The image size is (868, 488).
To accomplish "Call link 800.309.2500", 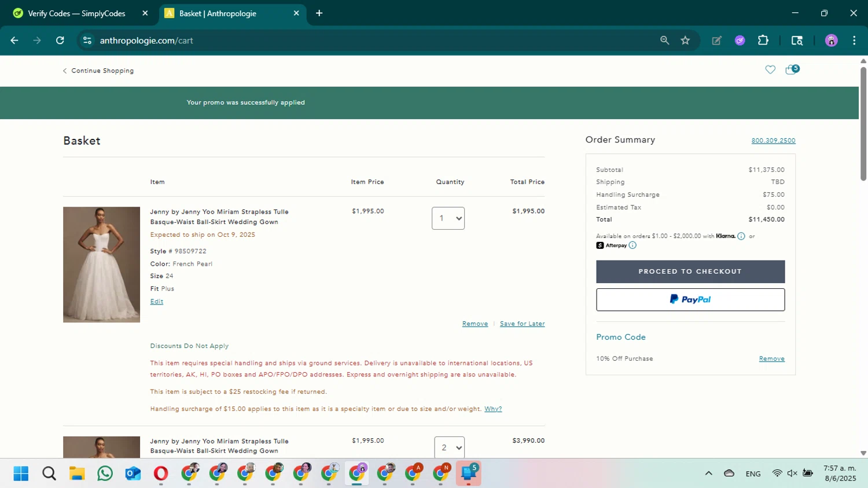I will tap(773, 141).
